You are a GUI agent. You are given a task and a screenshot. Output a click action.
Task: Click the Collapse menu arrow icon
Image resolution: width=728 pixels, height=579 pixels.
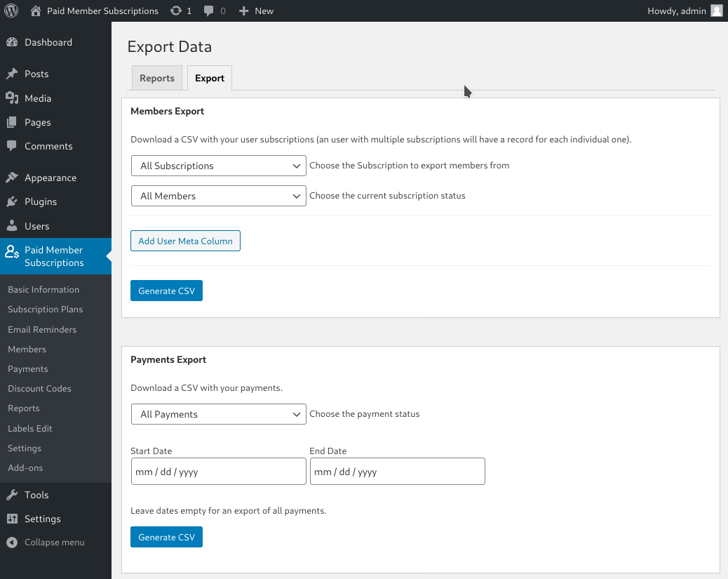click(x=12, y=543)
